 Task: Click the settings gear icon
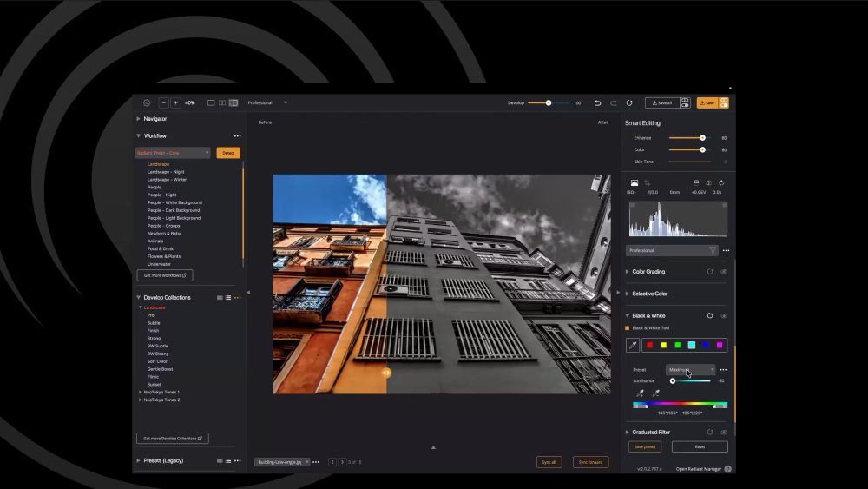(147, 103)
